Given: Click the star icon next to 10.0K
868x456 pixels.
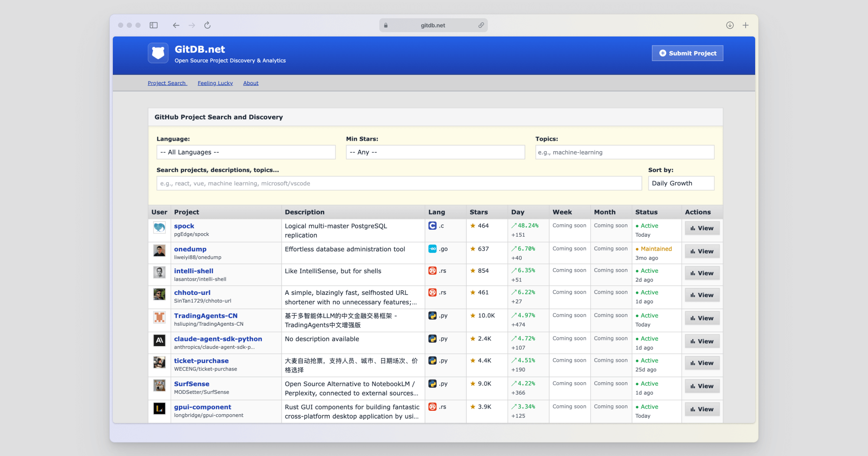Looking at the screenshot, I should 472,316.
